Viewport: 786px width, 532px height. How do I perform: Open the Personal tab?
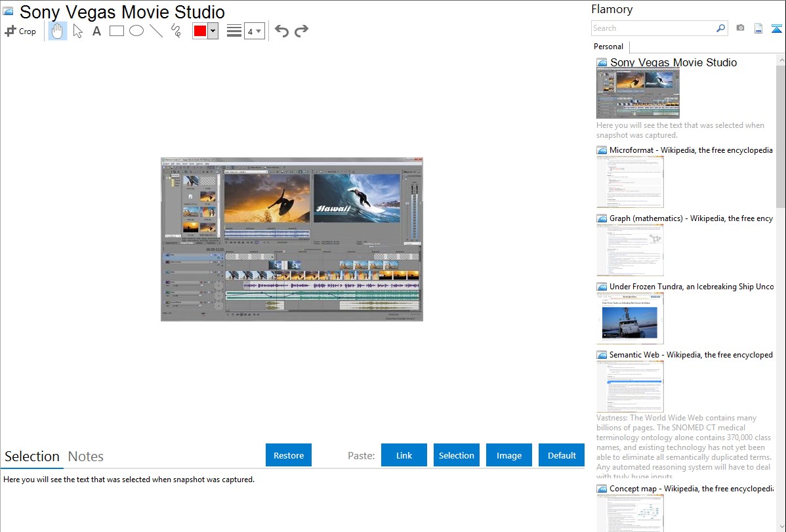tap(608, 47)
